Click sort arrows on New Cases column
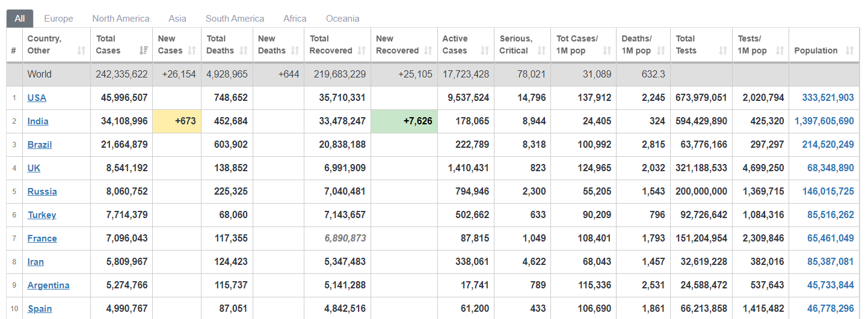Screen dimensions: 868x319 pyautogui.click(x=192, y=51)
